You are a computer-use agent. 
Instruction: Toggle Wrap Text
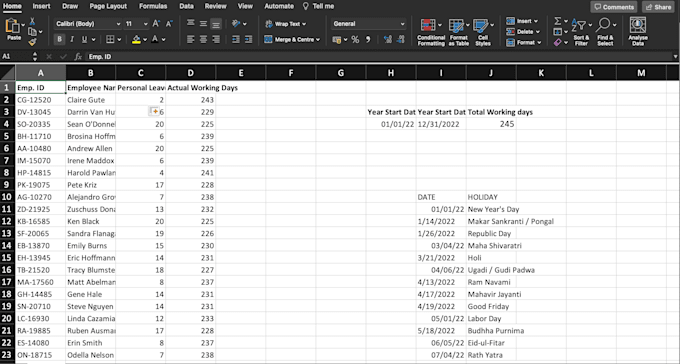pos(285,24)
